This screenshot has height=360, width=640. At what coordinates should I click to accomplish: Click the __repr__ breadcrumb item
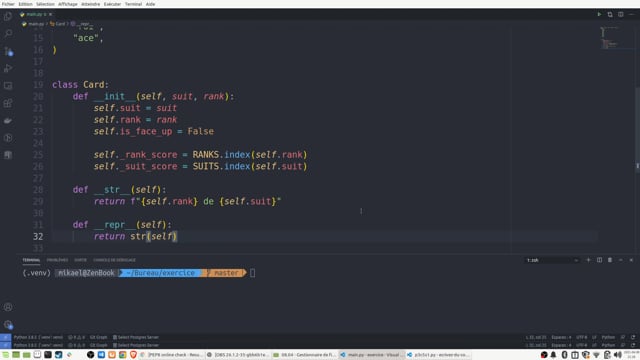click(82, 24)
